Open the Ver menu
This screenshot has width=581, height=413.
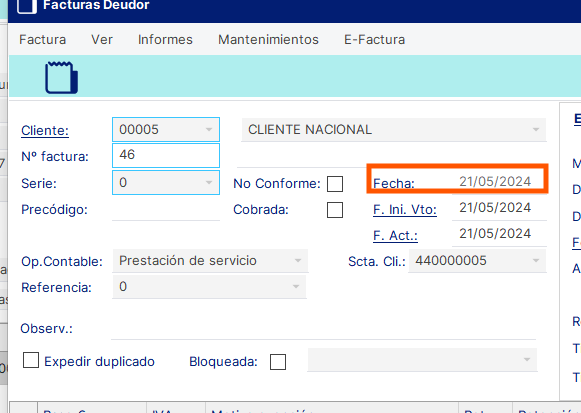tap(102, 39)
